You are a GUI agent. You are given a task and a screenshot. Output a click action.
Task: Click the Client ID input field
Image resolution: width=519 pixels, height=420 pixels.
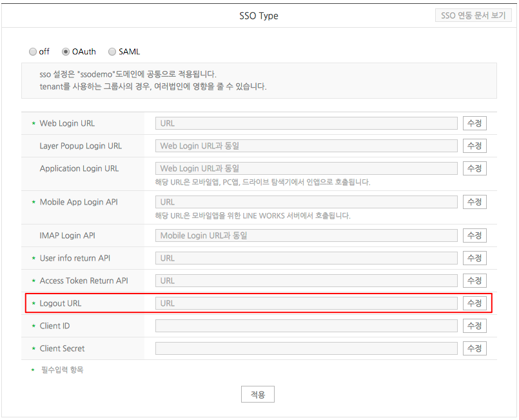tap(306, 326)
